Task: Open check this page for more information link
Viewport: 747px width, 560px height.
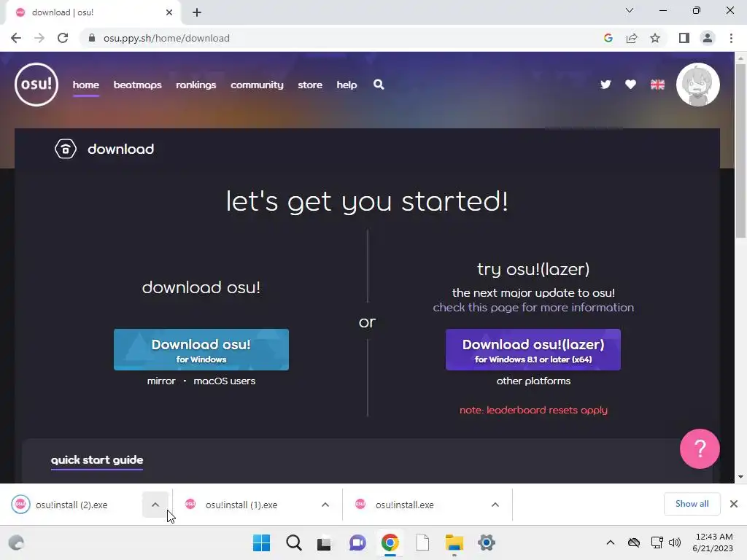Action: click(533, 307)
